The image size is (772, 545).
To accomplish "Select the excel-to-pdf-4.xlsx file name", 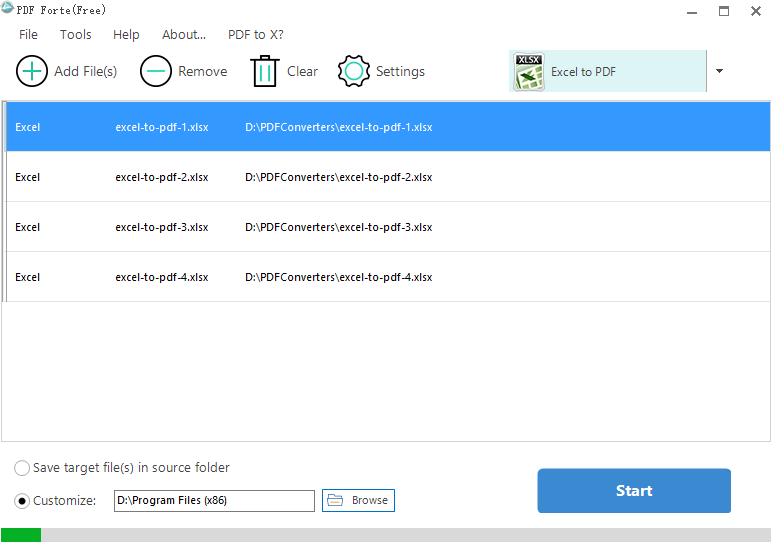I will [x=162, y=277].
